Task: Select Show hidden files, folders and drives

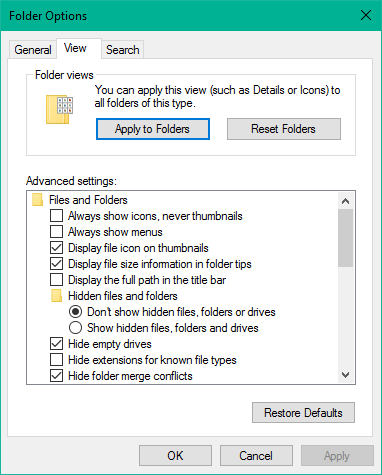Action: [75, 328]
